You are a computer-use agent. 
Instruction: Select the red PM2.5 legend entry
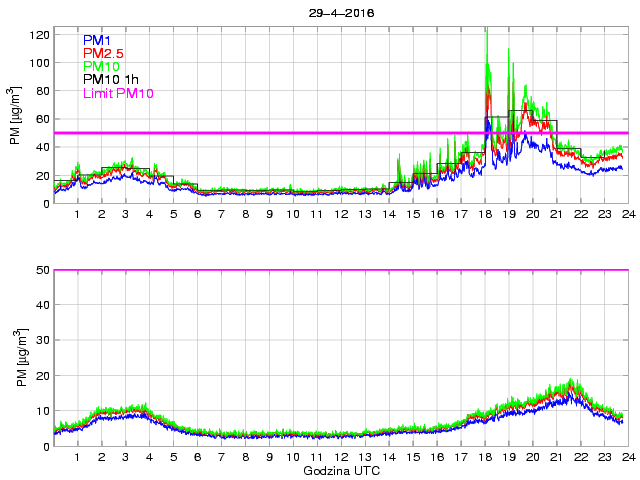coord(103,52)
